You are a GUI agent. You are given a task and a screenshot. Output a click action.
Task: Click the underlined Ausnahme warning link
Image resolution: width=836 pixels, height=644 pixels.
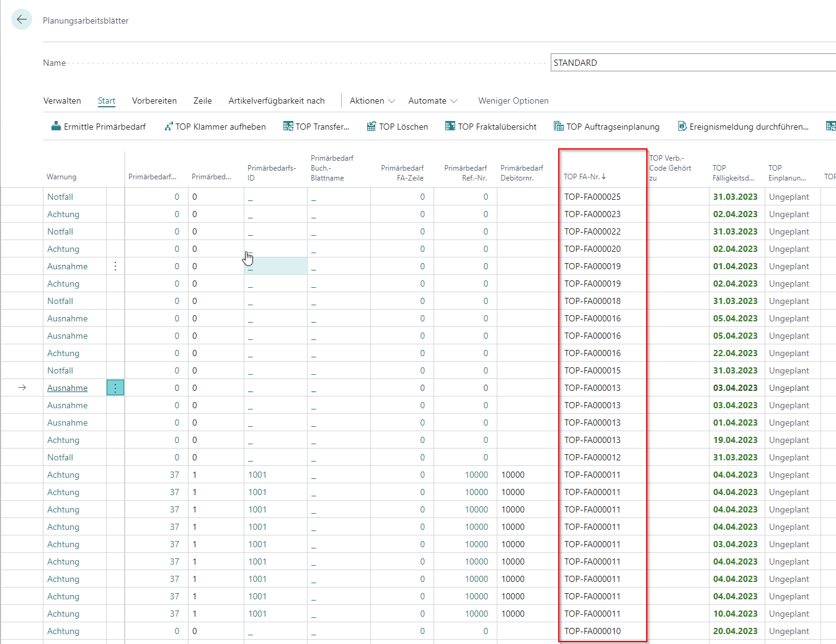(68, 388)
